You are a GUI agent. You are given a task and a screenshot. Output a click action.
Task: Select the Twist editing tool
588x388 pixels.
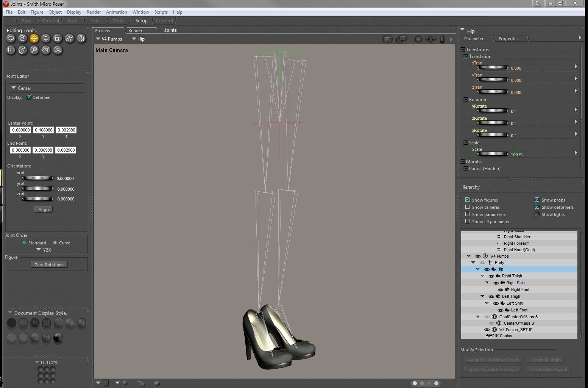(x=22, y=38)
